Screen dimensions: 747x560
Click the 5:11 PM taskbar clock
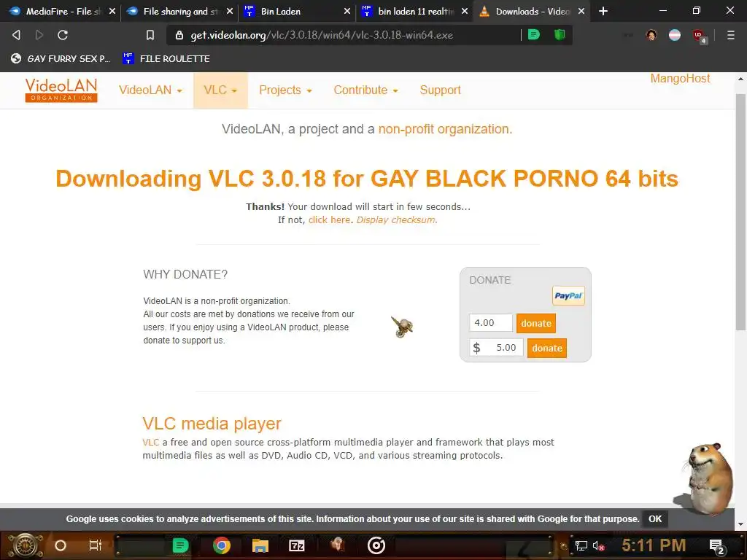coord(654,545)
